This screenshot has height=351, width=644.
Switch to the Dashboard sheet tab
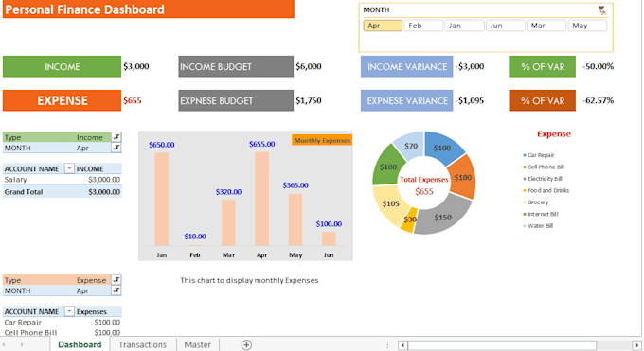click(80, 344)
